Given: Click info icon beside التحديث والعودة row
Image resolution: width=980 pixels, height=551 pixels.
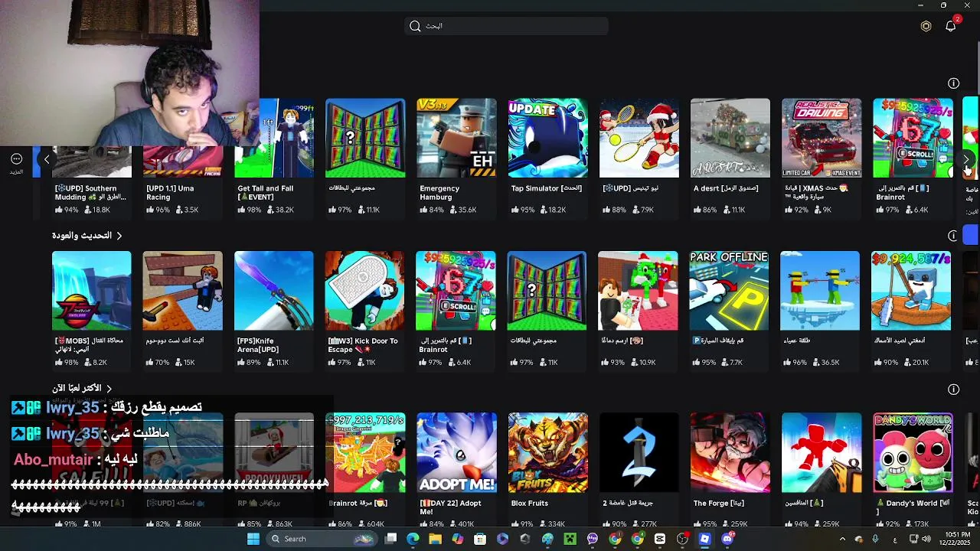Looking at the screenshot, I should point(952,236).
